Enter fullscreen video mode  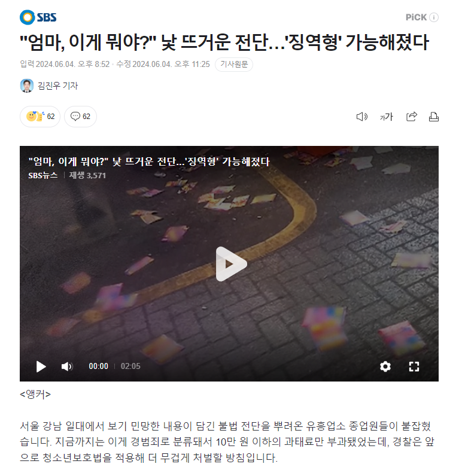(414, 367)
